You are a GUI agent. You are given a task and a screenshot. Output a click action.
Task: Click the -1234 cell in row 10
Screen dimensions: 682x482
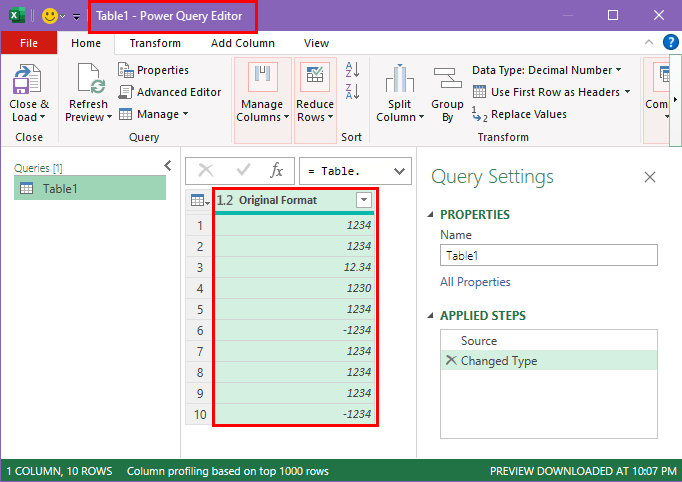click(294, 414)
